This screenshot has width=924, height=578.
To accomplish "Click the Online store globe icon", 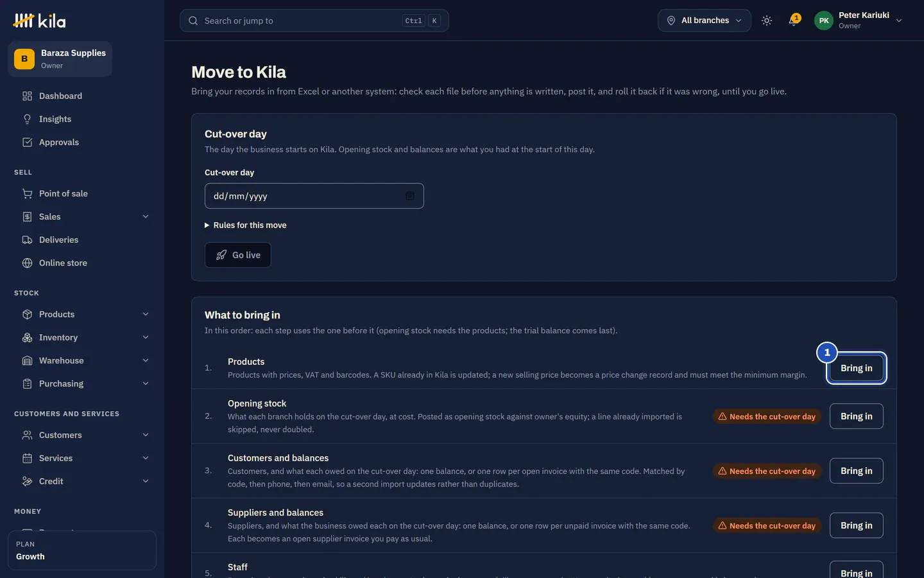I will (x=27, y=263).
